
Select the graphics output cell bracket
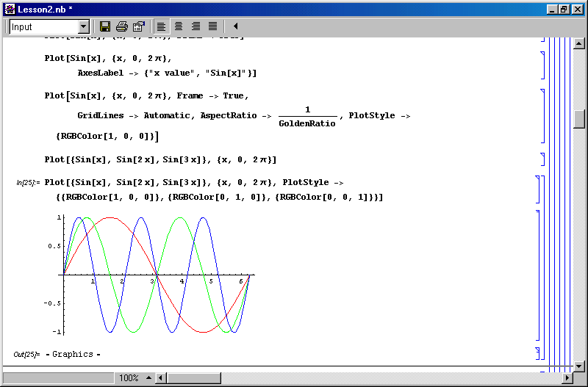tap(537, 275)
